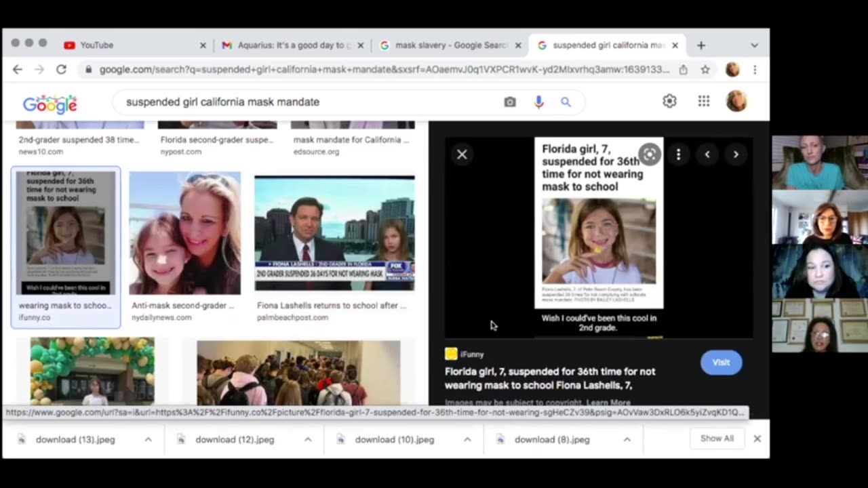Open download (10).jpeg file
Image resolution: width=868 pixels, height=488 pixels.
394,439
